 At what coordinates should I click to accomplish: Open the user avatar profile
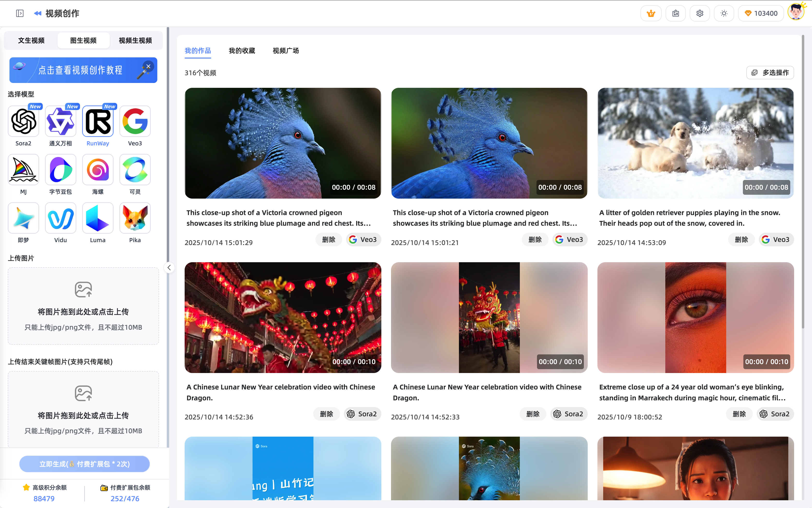click(796, 12)
